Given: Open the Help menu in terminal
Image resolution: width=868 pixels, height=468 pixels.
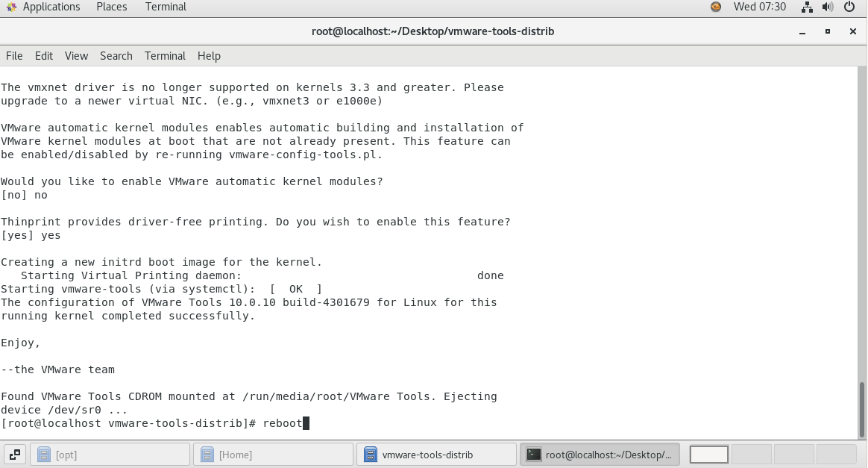Looking at the screenshot, I should pos(210,56).
